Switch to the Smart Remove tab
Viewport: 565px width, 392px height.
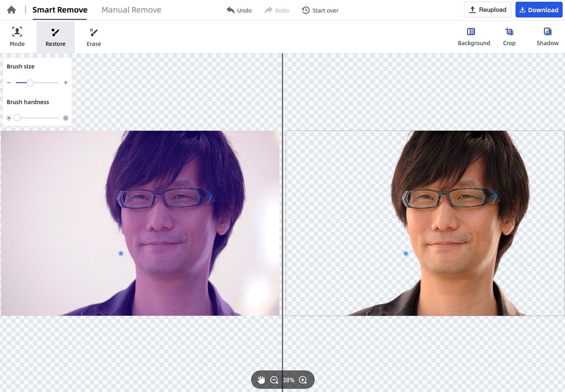coord(60,10)
